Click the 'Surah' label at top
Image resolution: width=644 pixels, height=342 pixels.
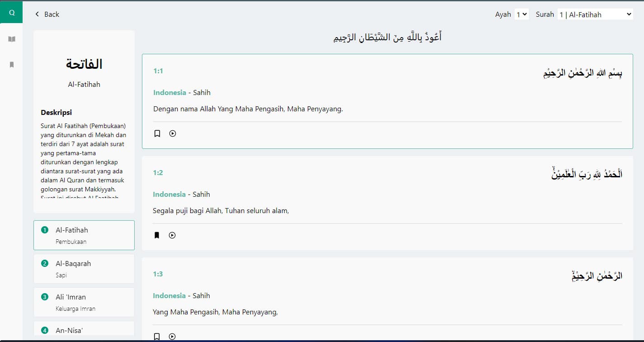(545, 14)
